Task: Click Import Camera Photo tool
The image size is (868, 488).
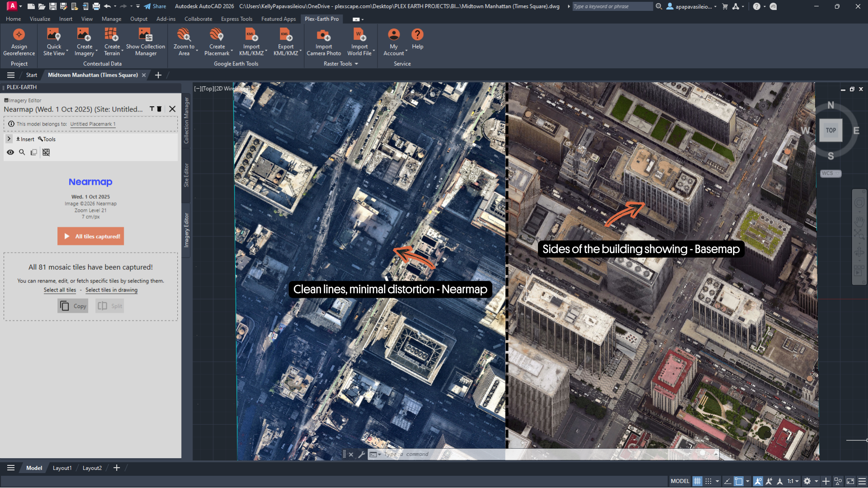Action: pos(324,42)
